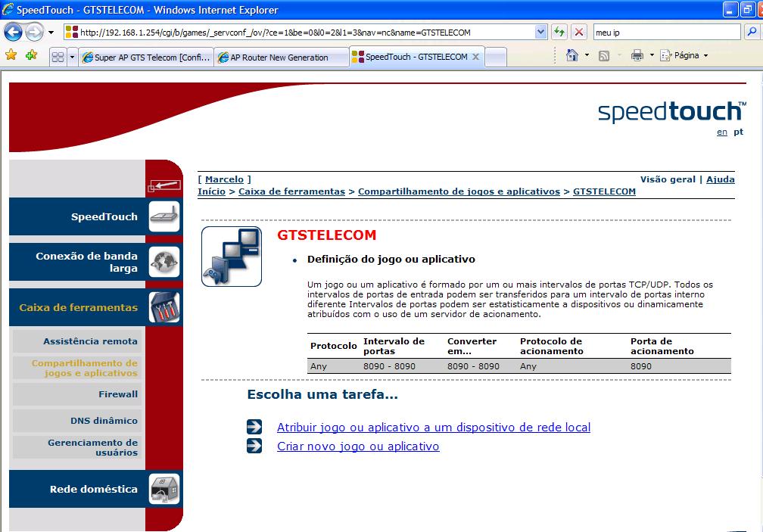The height and width of the screenshot is (532, 763).
Task: Open the Firewall submenu item
Action: (77, 394)
